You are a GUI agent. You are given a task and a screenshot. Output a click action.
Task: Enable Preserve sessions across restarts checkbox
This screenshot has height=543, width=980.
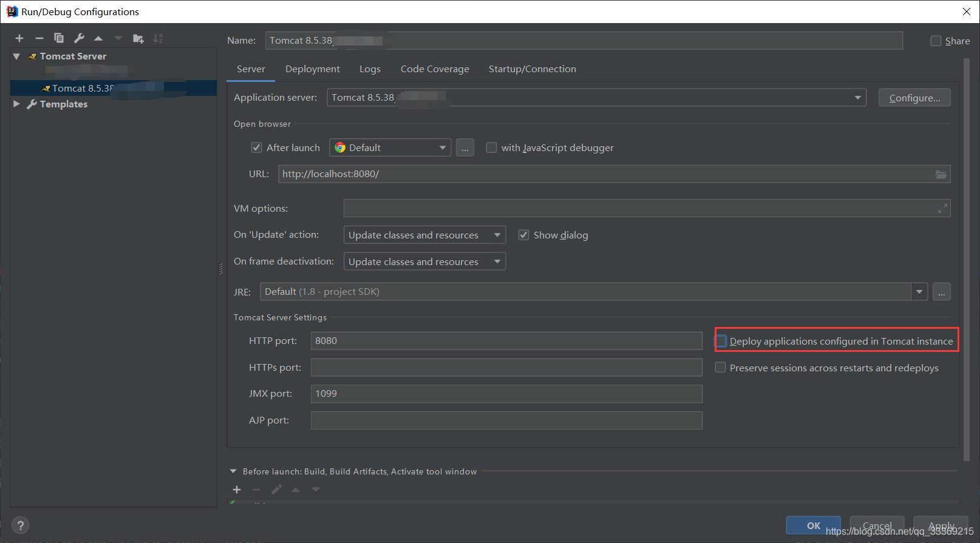pos(720,368)
